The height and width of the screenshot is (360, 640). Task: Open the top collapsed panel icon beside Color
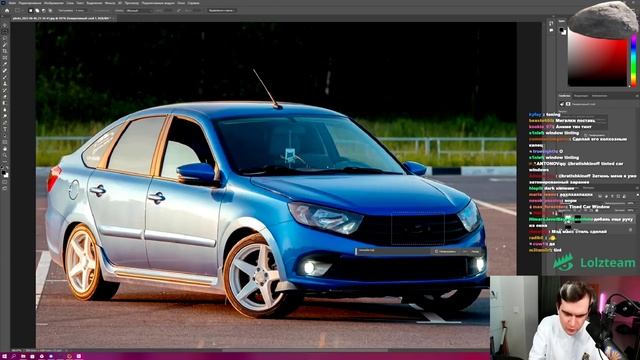(551, 24)
